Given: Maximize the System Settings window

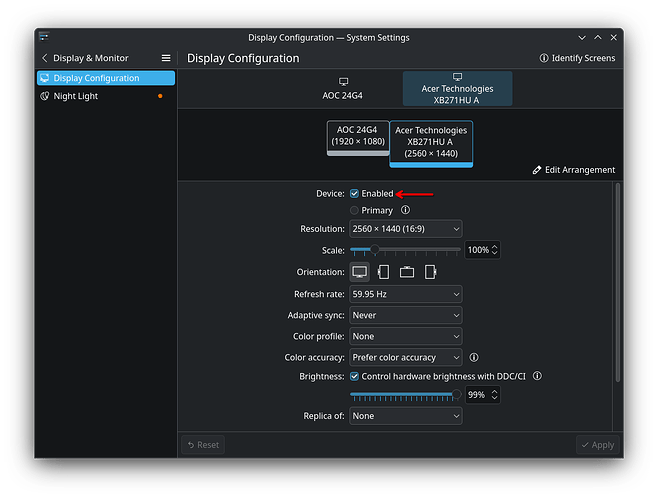Looking at the screenshot, I should pos(598,37).
